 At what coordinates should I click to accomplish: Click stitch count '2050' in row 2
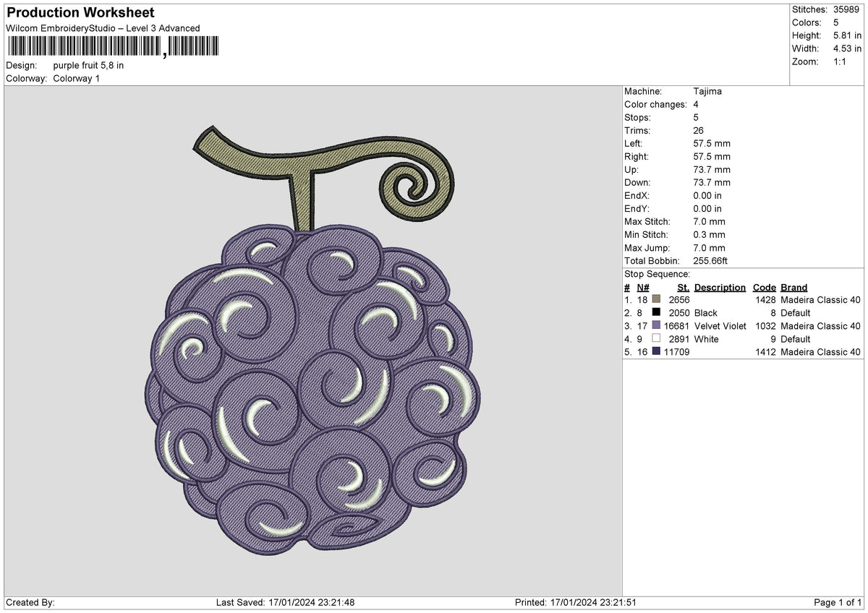(x=679, y=313)
